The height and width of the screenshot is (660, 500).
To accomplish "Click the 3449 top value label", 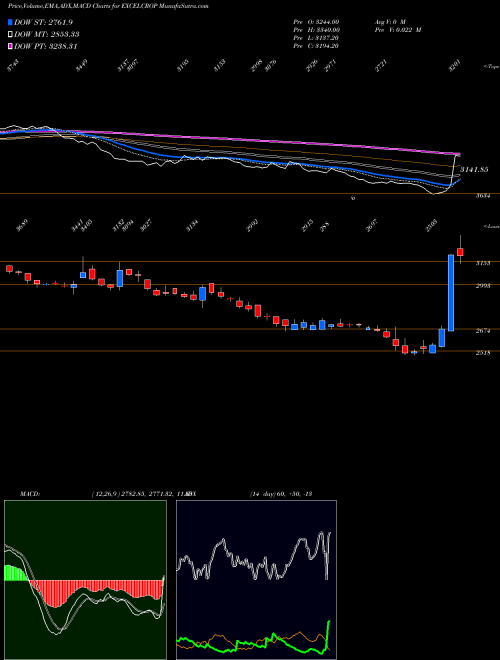I will pos(82,66).
